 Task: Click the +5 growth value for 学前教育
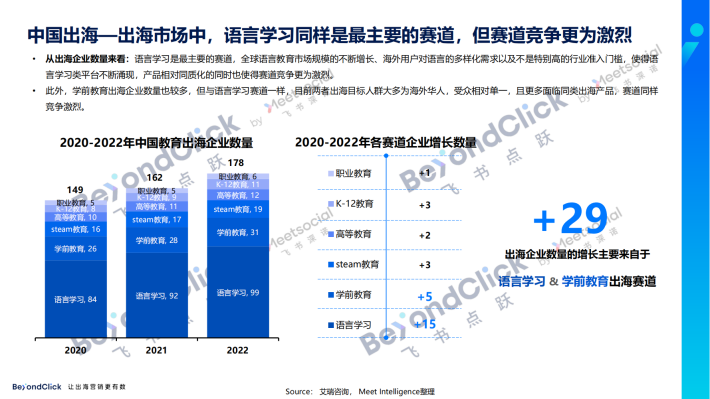pyautogui.click(x=425, y=297)
